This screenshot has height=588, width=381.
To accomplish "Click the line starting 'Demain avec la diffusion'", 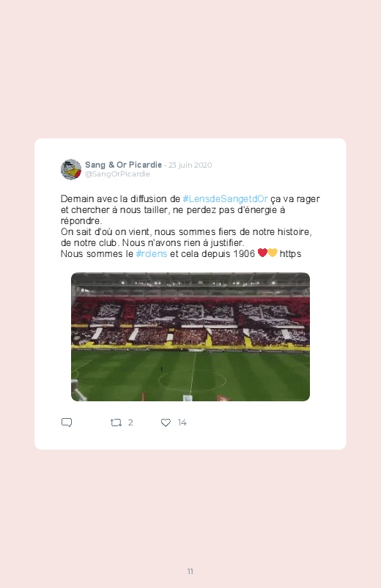I will (x=190, y=198).
